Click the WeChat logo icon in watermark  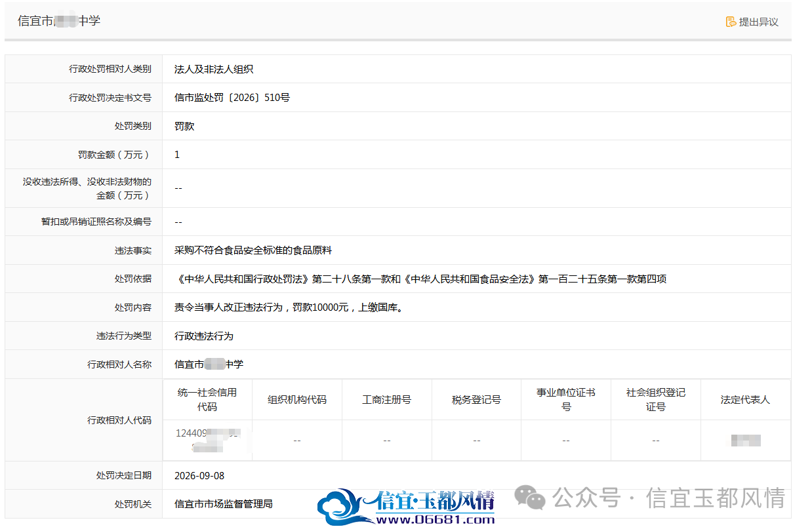[x=529, y=498]
